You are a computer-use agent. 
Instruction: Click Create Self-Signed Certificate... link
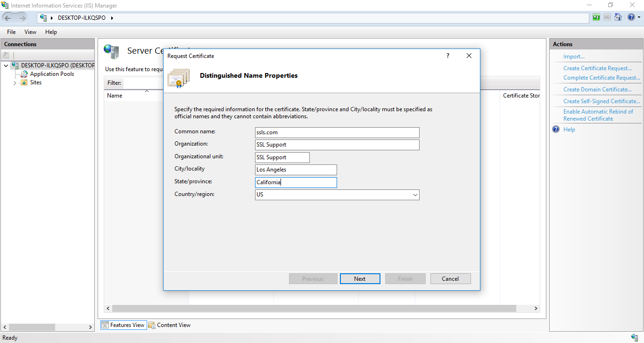(x=602, y=101)
